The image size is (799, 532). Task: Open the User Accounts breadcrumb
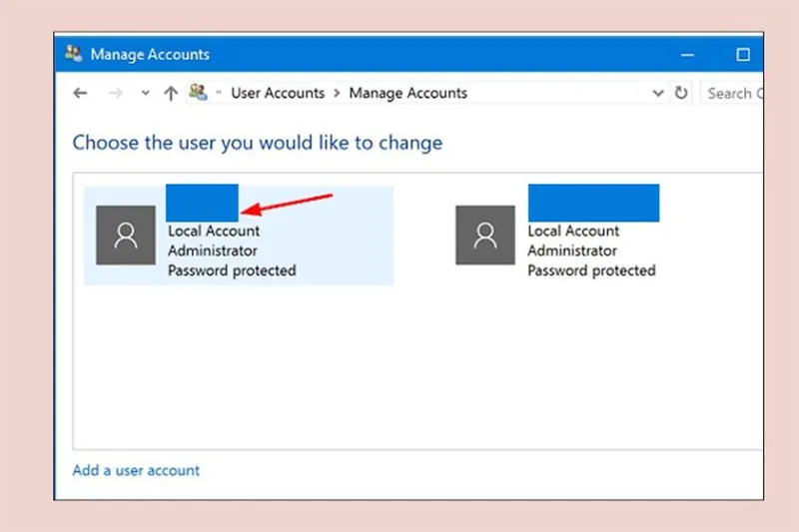point(278,93)
